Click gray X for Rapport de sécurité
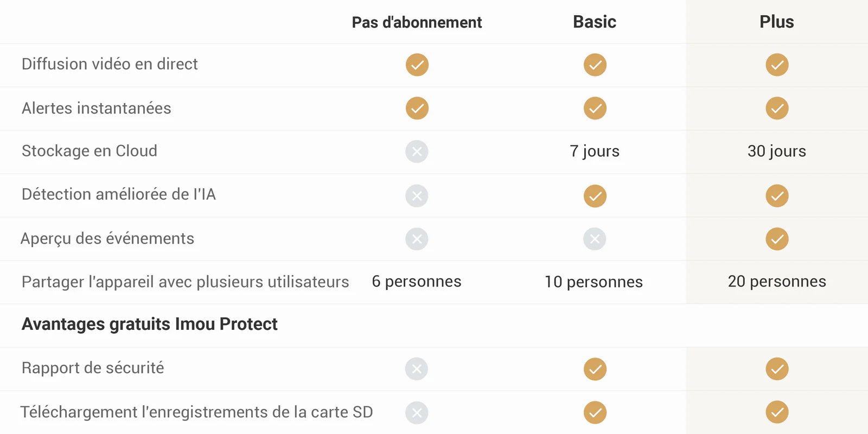868x434 pixels. [x=417, y=369]
